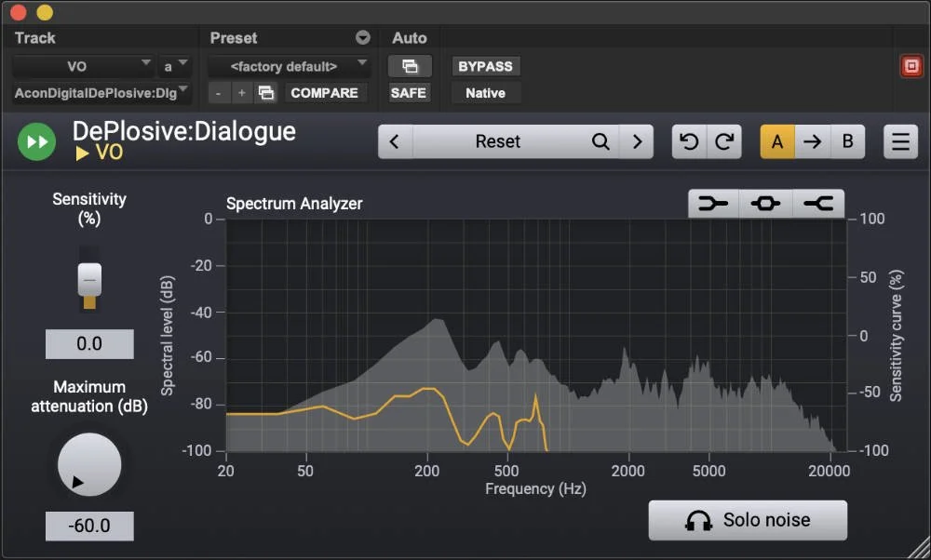Undo the last change
Screen dimensions: 931x560
click(689, 141)
